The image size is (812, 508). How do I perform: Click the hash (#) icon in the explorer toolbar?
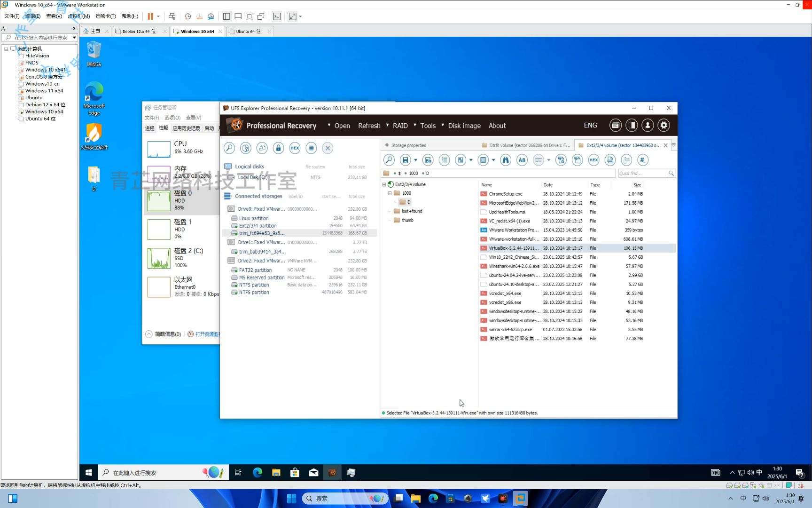[643, 160]
